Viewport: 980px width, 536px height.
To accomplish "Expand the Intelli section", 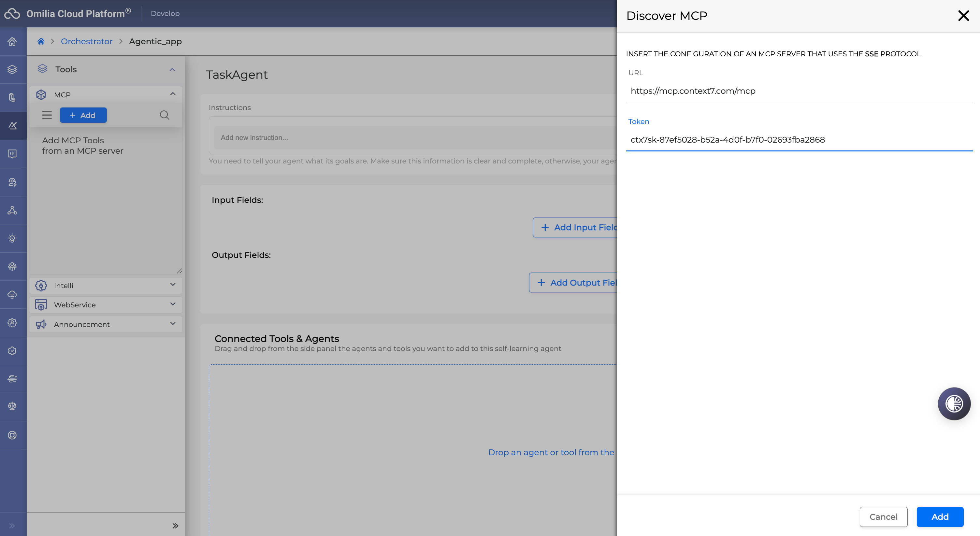I will [173, 285].
